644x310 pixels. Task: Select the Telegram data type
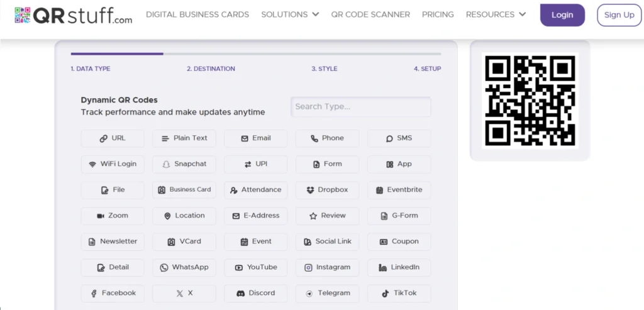coord(327,293)
